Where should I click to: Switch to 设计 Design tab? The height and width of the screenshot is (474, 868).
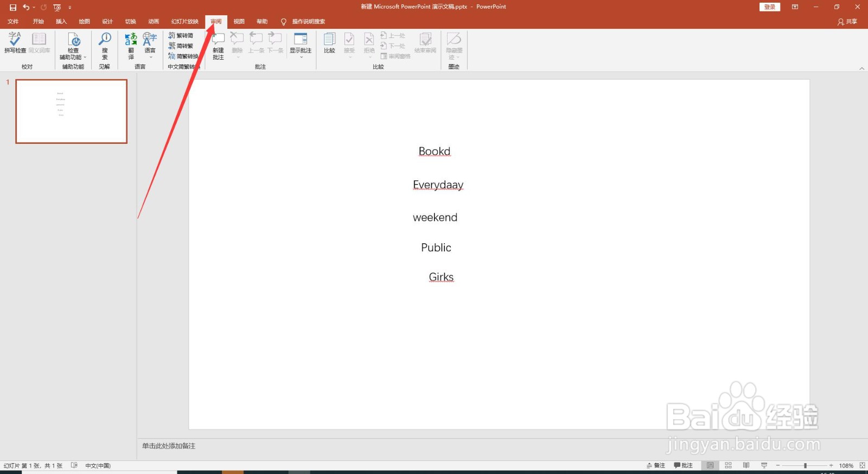click(x=107, y=22)
